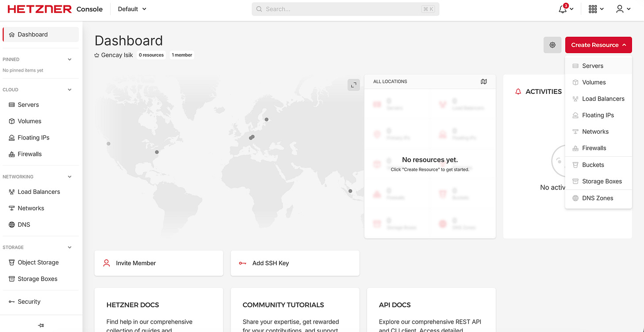Click search magnifier icon
The height and width of the screenshot is (332, 644).
(x=259, y=9)
